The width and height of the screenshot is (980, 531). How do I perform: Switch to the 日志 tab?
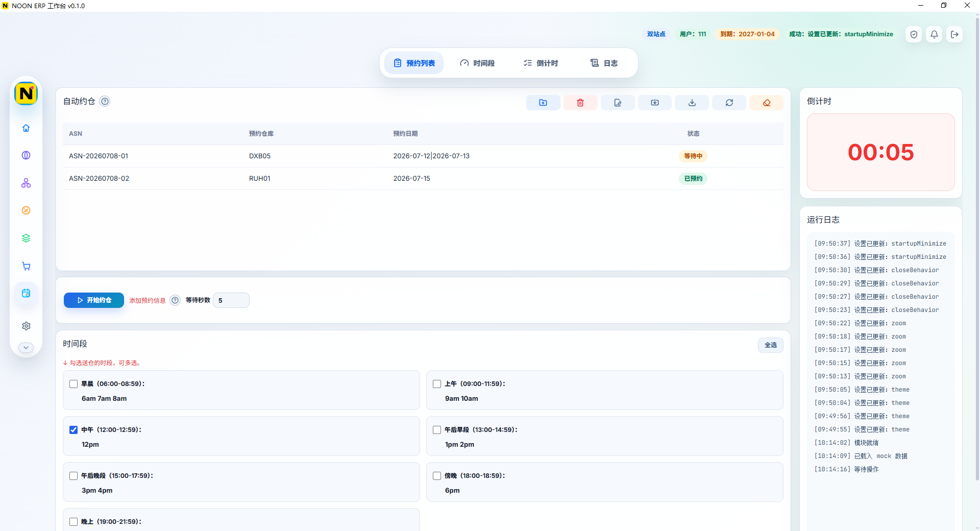point(604,63)
